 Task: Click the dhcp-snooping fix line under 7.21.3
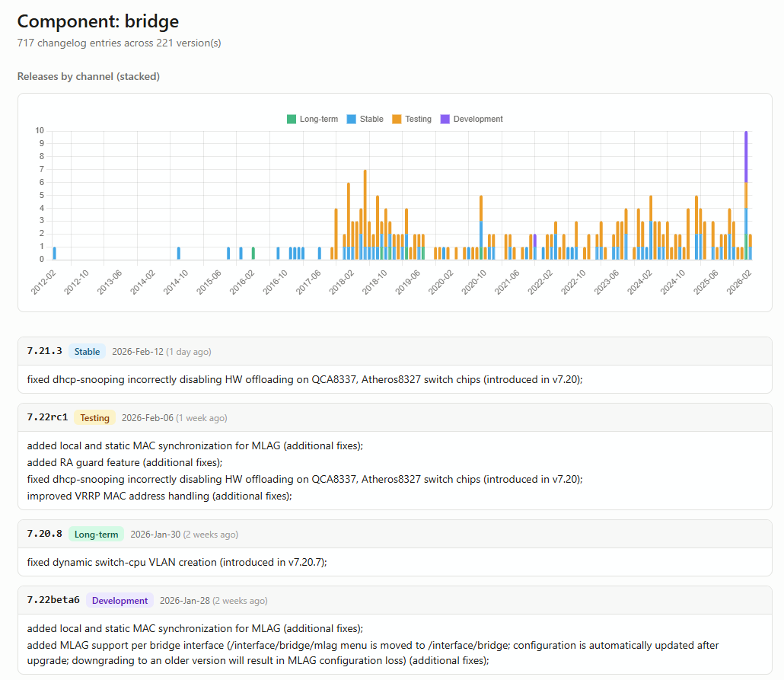click(305, 380)
